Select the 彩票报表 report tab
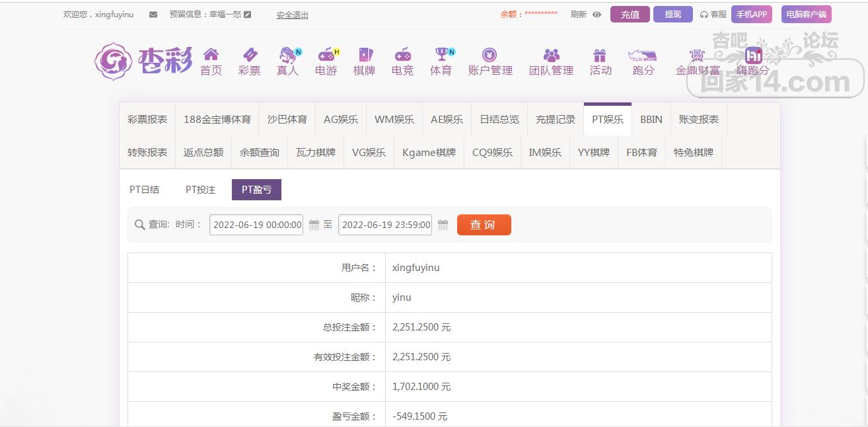This screenshot has height=427, width=868. pyautogui.click(x=147, y=120)
